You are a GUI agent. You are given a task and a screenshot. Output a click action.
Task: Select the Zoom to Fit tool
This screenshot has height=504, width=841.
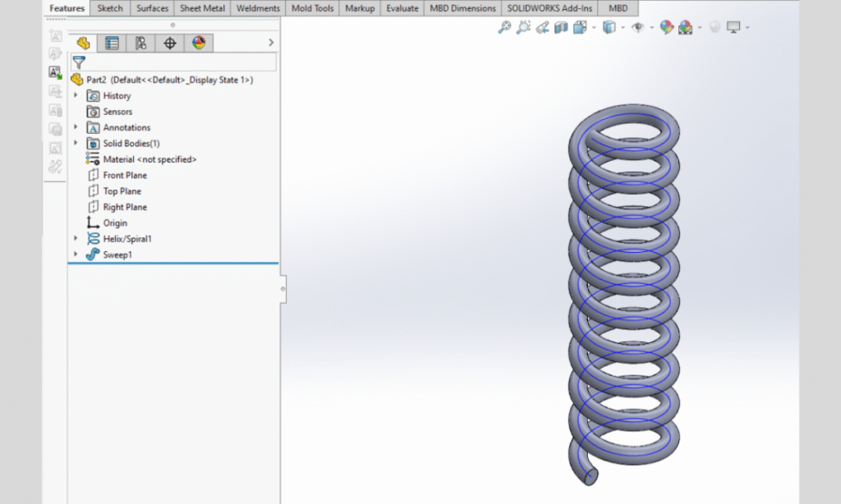tap(505, 27)
